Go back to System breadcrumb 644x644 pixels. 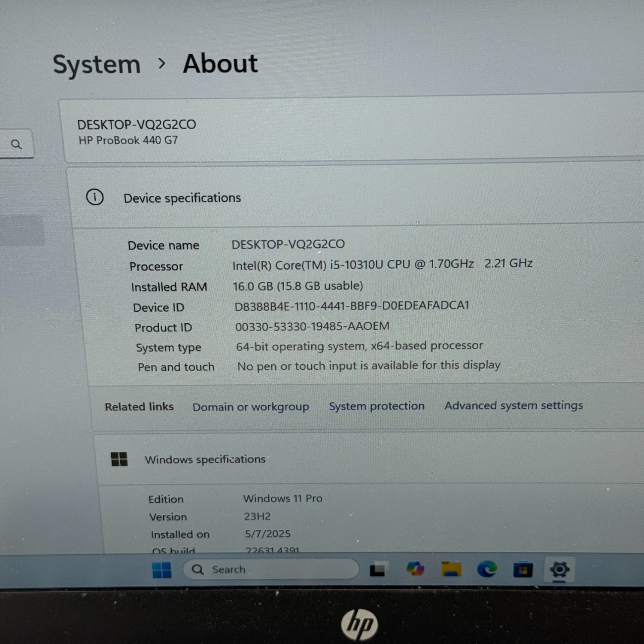point(97,65)
